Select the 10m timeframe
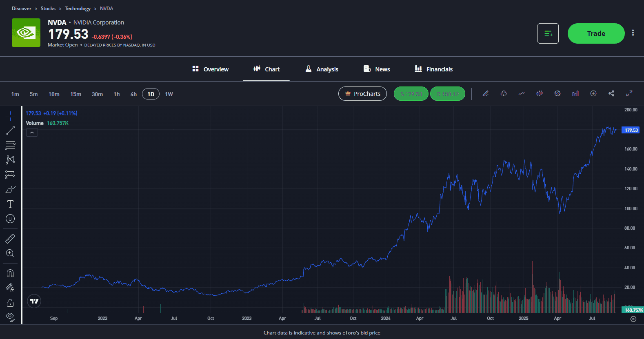 tap(54, 94)
